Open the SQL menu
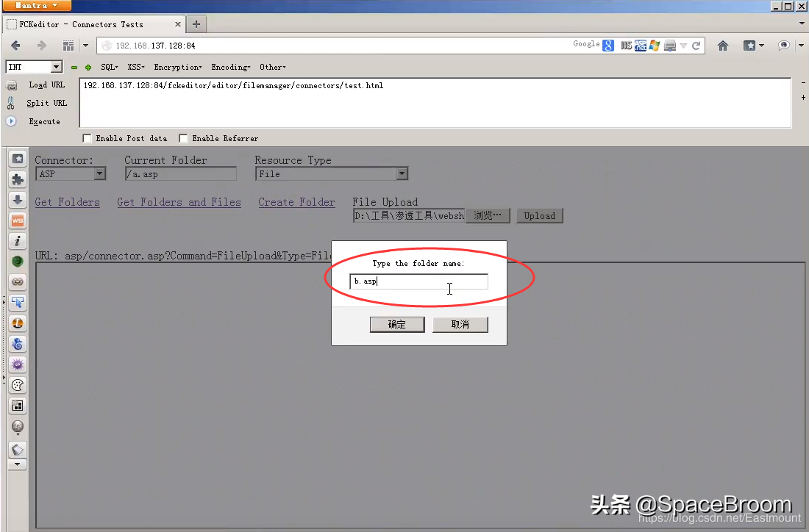 coord(110,67)
